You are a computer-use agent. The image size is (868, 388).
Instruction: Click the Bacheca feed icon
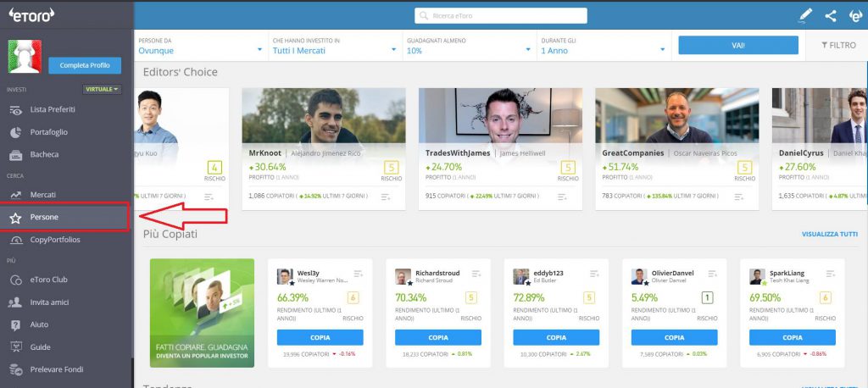click(15, 154)
